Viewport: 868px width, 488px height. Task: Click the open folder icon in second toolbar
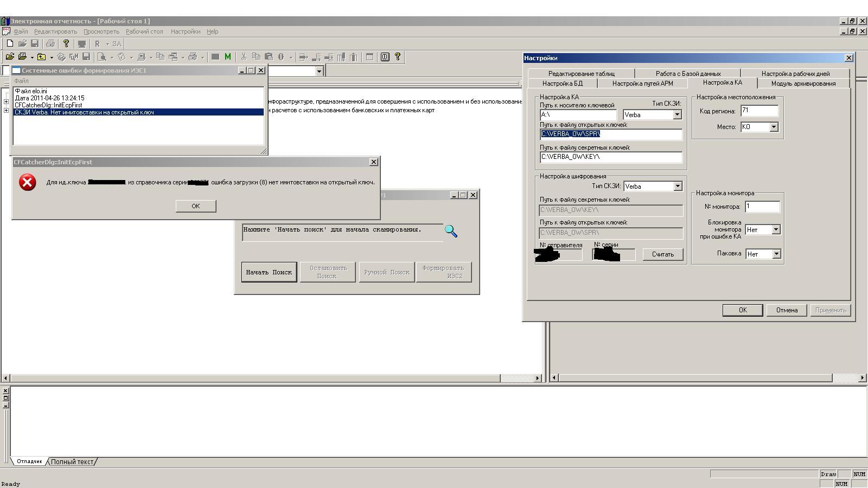(x=10, y=57)
